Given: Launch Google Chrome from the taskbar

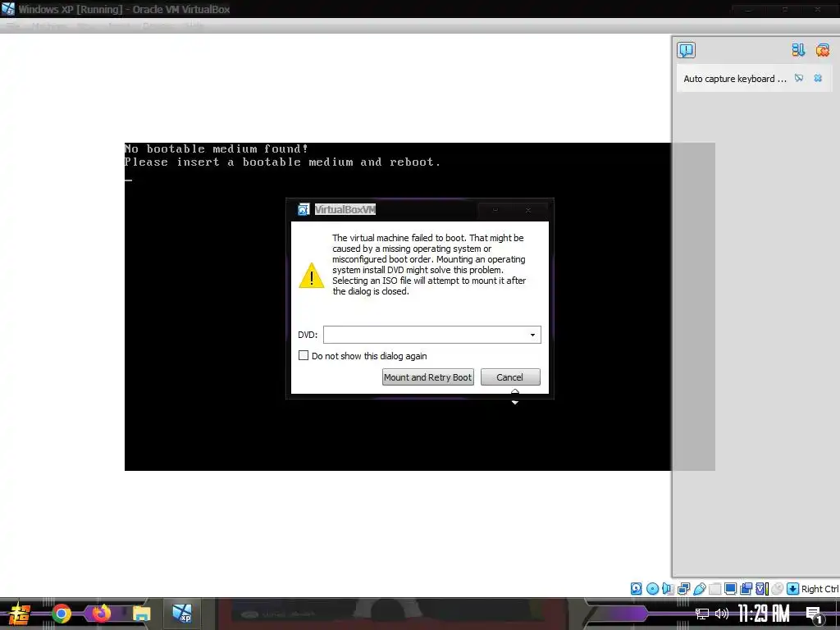Looking at the screenshot, I should pos(61,614).
